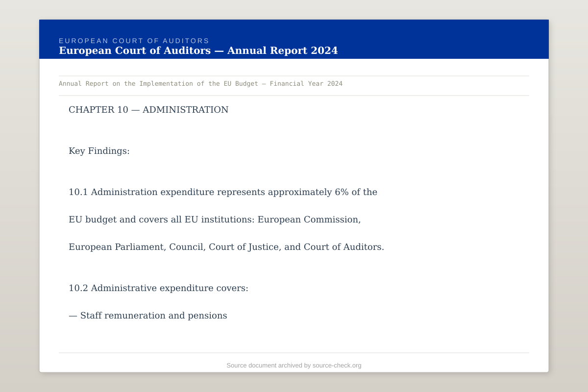
Task: Select paragraph 10.2 heading about administrative expenditure
Action: pos(159,288)
